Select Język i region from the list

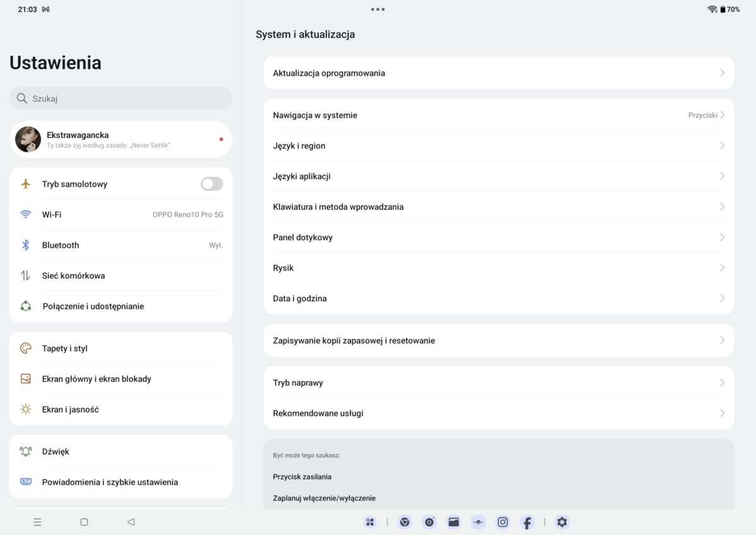pos(498,146)
